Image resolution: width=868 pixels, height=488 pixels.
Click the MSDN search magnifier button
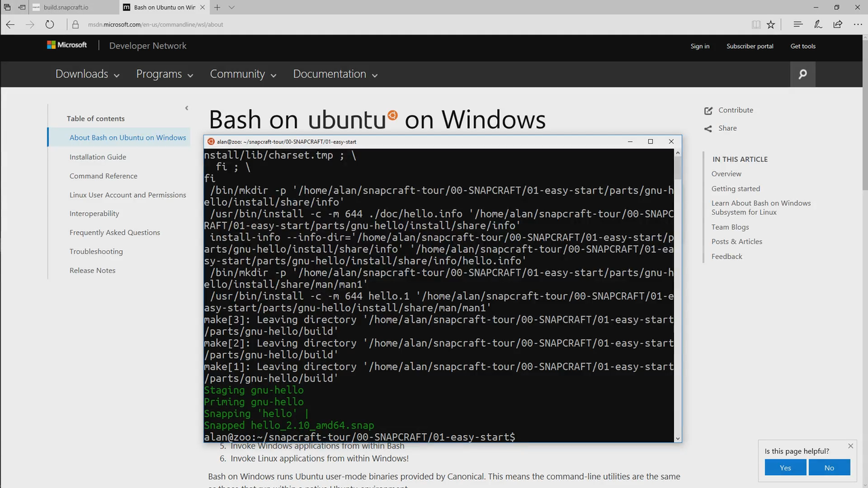click(803, 75)
